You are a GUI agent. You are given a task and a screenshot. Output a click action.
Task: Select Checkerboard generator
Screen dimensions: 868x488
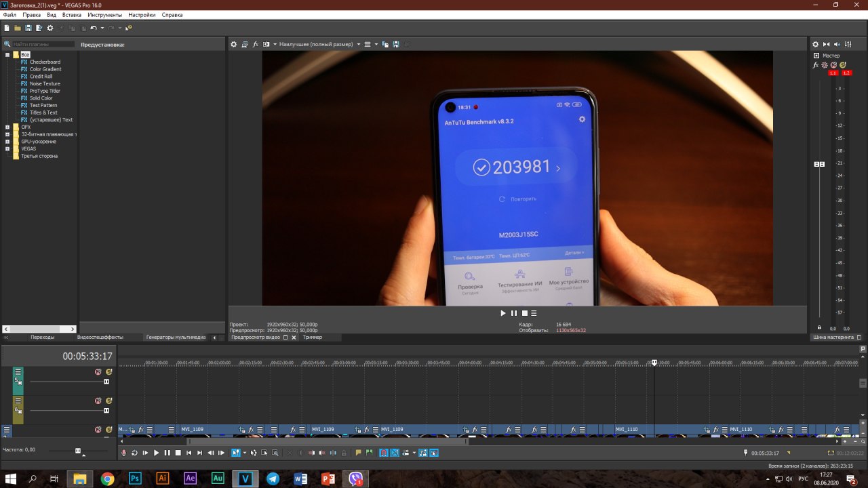(45, 62)
